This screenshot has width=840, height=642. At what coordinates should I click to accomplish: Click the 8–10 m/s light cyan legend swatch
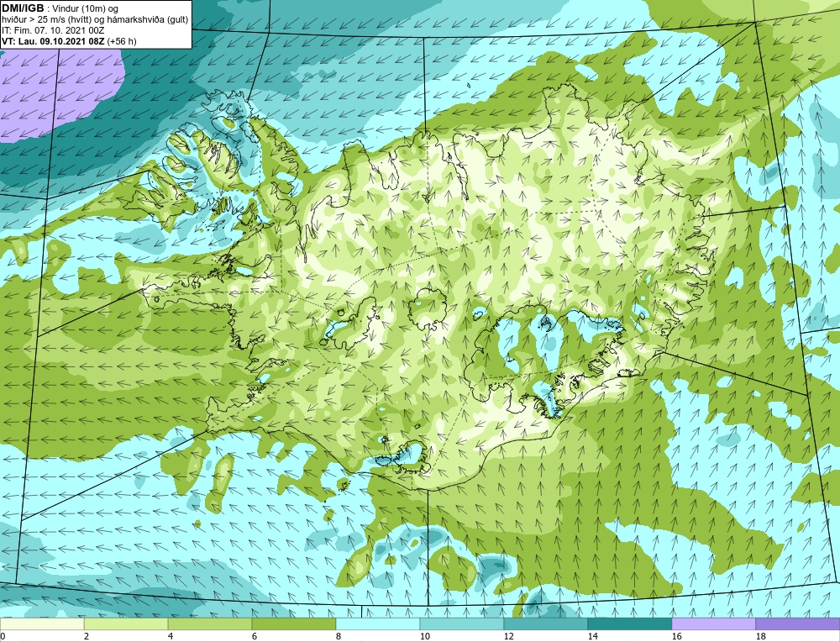click(x=378, y=624)
